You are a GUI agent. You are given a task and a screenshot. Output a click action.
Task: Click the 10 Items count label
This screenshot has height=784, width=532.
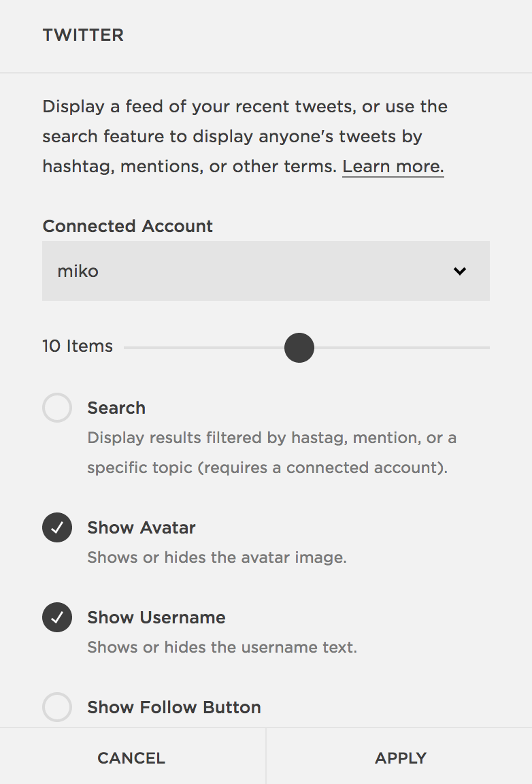click(x=78, y=346)
